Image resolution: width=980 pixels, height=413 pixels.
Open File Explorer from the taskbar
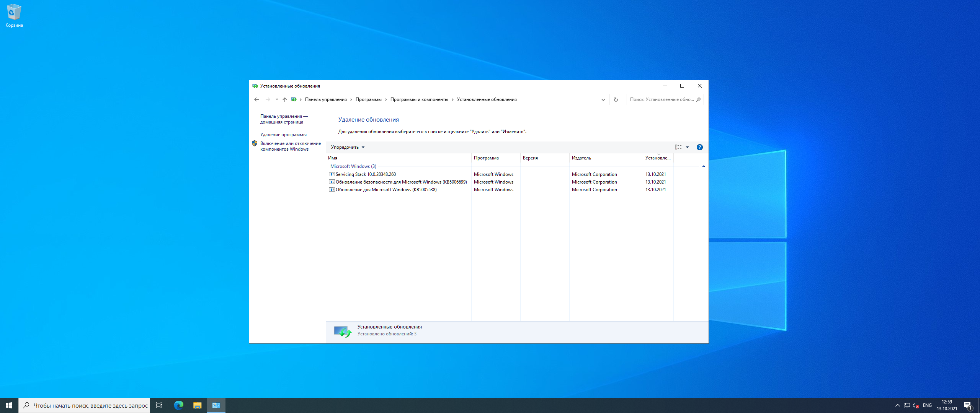click(x=197, y=405)
